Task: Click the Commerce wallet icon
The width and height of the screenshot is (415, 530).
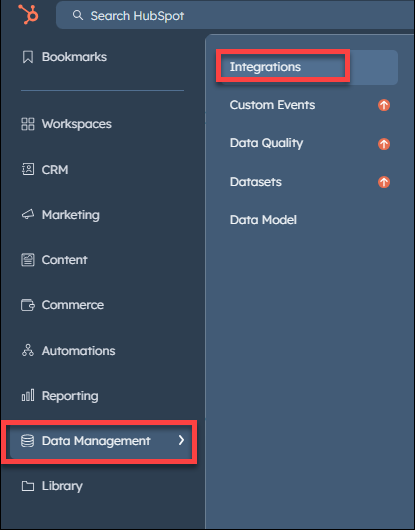Action: tap(28, 305)
